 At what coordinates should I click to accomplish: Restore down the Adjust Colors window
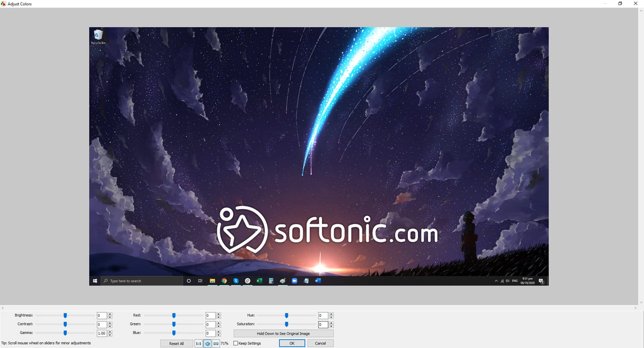[620, 3]
